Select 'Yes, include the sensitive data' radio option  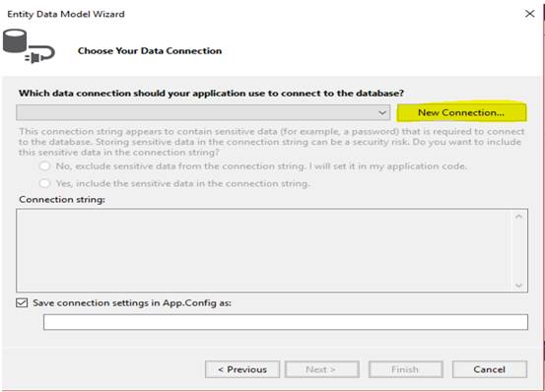pos(44,183)
